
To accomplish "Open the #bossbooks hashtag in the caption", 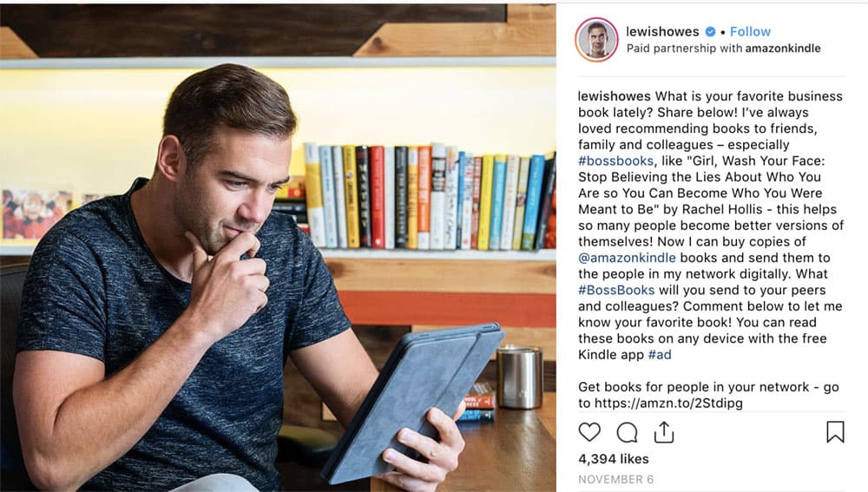I will [615, 161].
